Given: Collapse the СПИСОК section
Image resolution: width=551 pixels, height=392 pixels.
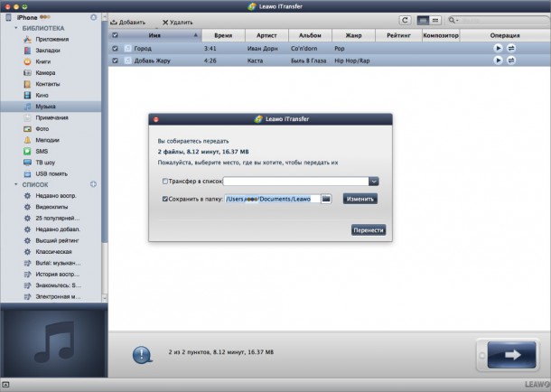Looking at the screenshot, I should pos(16,184).
